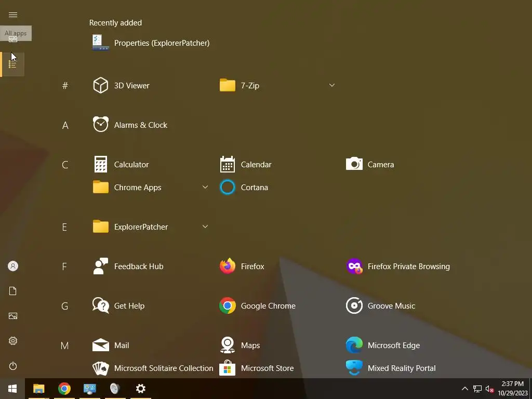Launch Microsoft Edge icon
The image size is (532, 399).
[354, 345]
